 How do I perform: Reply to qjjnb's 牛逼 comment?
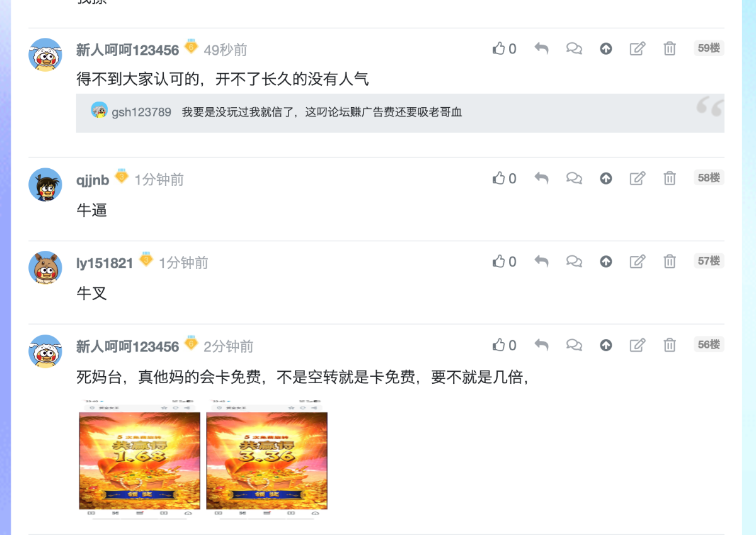click(x=541, y=178)
